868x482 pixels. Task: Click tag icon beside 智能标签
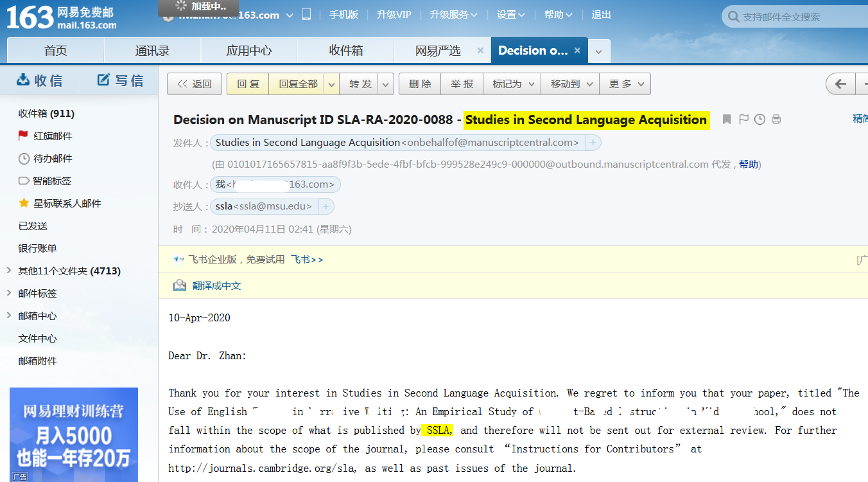click(24, 181)
